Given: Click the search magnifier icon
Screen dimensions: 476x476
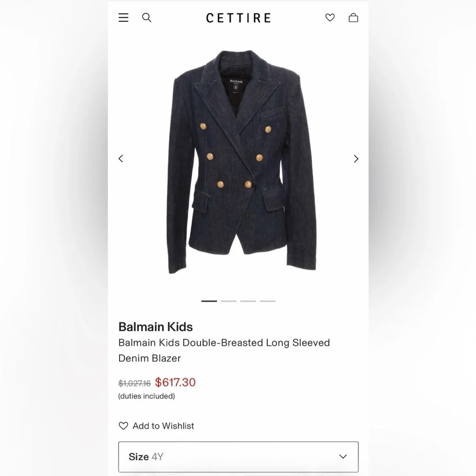Looking at the screenshot, I should tap(147, 18).
